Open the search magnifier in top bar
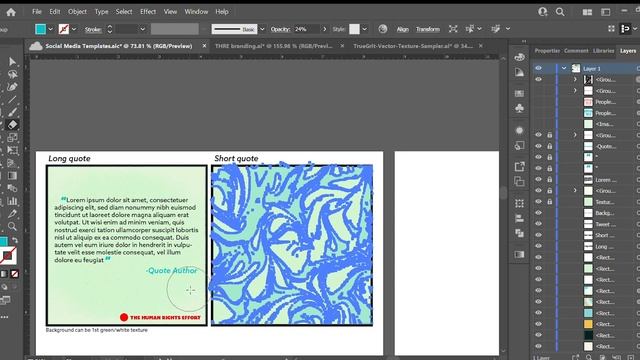The height and width of the screenshot is (360, 640). (560, 12)
